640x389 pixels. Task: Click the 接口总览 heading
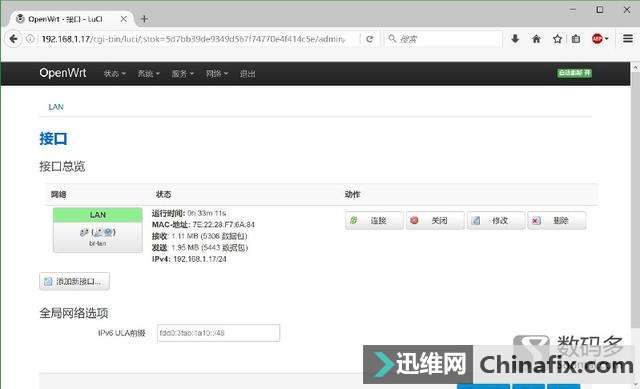62,167
